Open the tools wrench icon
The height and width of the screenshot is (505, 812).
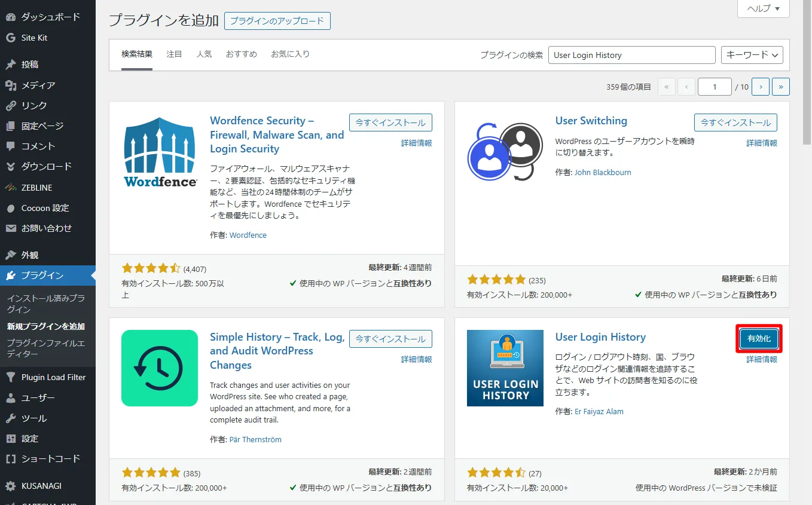pyautogui.click(x=10, y=418)
